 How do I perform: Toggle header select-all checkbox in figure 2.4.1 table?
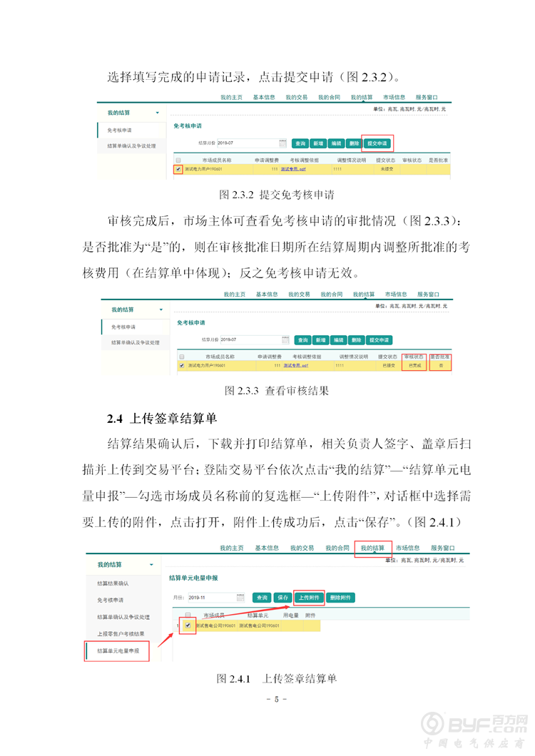pos(188,614)
